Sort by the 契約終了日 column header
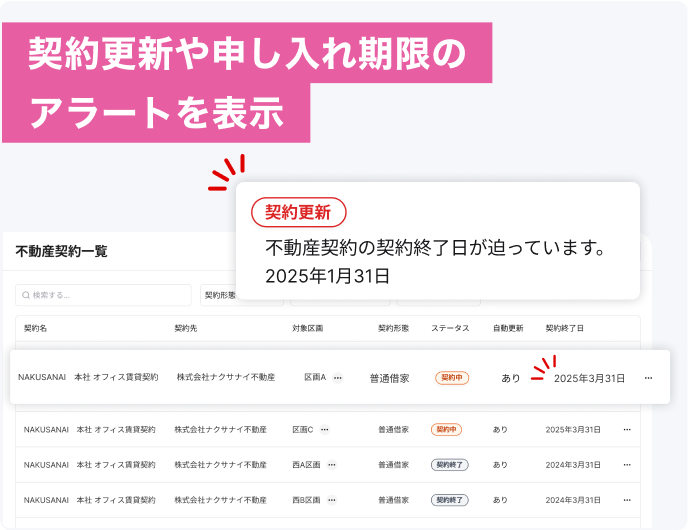688x530 pixels. 565,328
